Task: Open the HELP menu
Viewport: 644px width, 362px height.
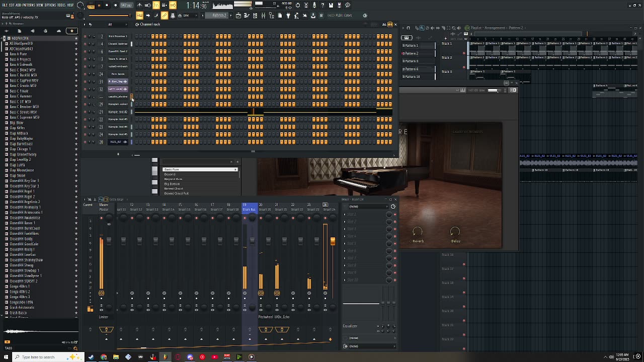Action: (x=70, y=5)
